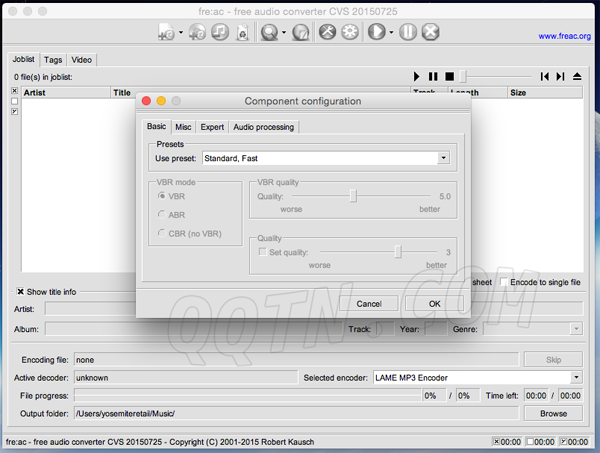This screenshot has height=453, width=600.
Task: Open encoder configuration gear icon
Action: click(350, 33)
